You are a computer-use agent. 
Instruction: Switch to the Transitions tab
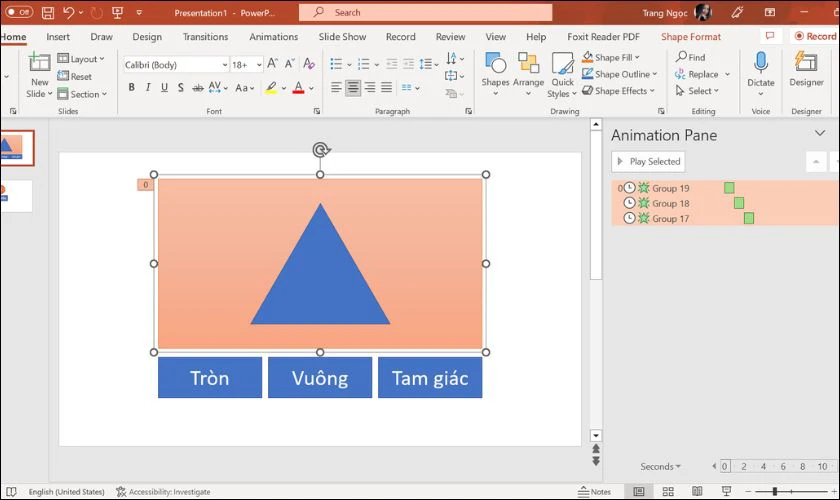pyautogui.click(x=205, y=36)
